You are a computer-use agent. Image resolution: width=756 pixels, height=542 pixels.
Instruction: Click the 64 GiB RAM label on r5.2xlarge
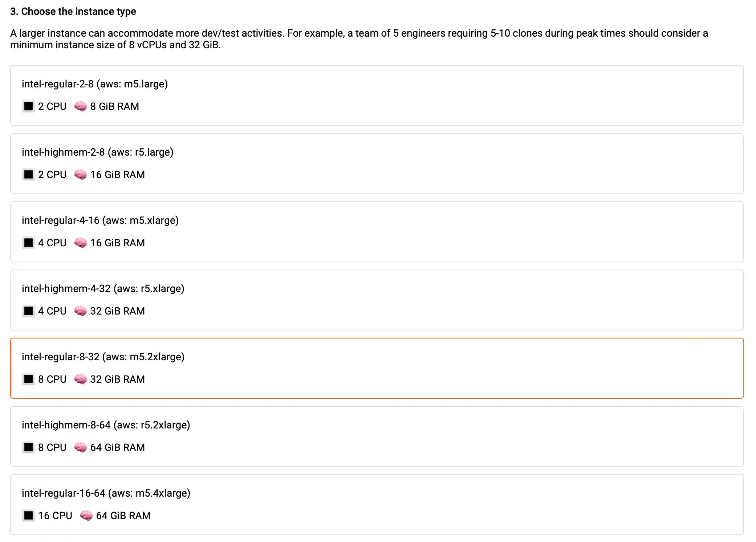point(117,447)
